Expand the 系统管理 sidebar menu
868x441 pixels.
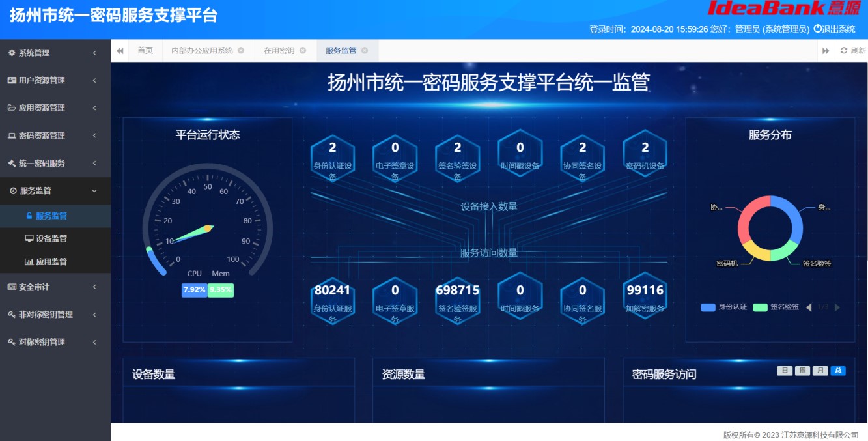[55, 53]
